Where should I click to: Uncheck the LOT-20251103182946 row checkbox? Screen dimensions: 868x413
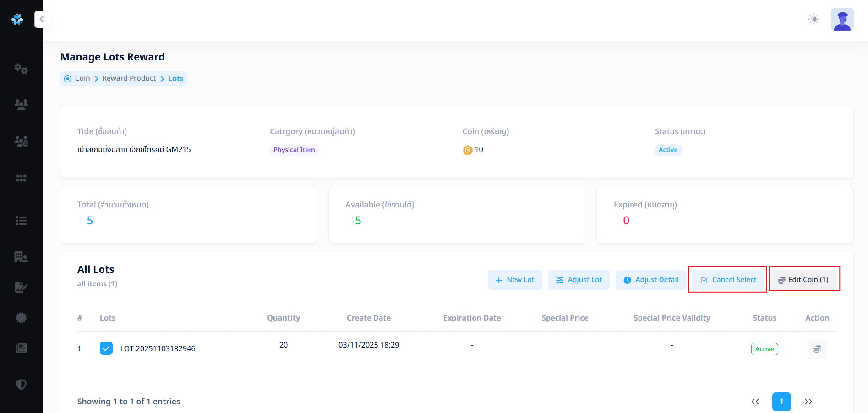pyautogui.click(x=106, y=348)
